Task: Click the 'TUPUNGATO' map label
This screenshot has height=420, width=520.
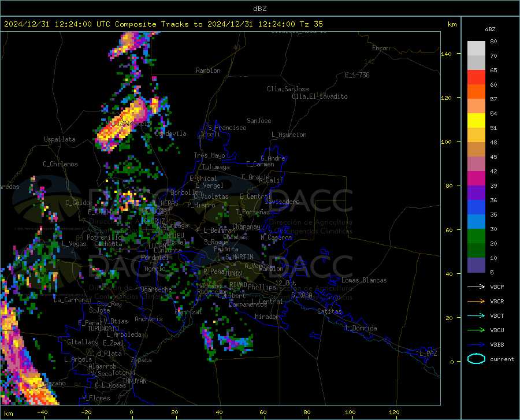Action: pyautogui.click(x=103, y=329)
